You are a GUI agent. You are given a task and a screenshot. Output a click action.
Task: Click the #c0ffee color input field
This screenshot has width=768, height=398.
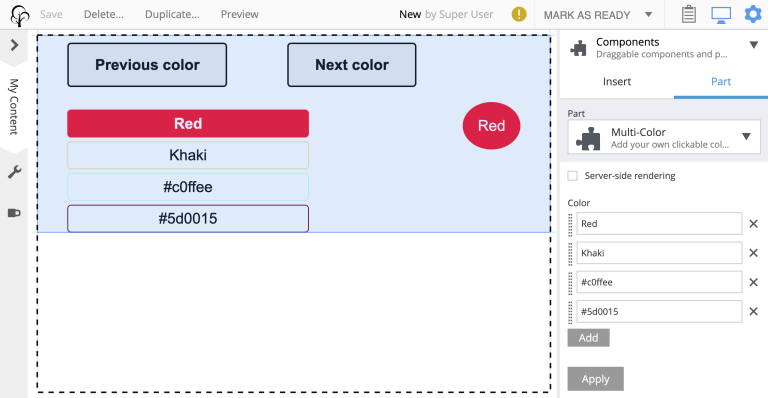pos(659,282)
